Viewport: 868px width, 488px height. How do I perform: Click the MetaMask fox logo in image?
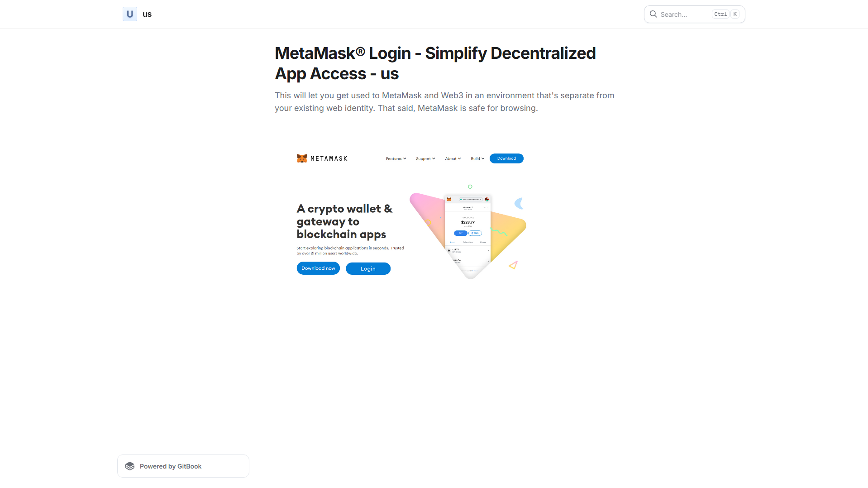(302, 158)
